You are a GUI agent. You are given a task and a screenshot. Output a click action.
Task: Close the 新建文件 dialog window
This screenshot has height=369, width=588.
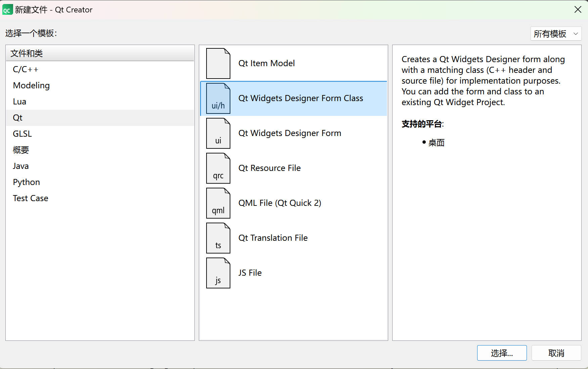pyautogui.click(x=578, y=9)
